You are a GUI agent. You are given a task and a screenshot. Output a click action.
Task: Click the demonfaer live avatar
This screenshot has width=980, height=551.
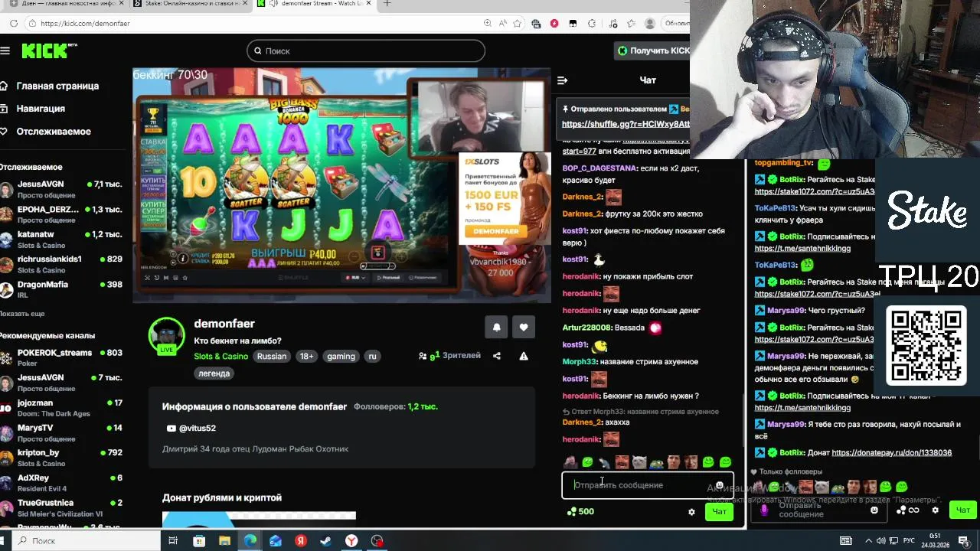(x=166, y=335)
